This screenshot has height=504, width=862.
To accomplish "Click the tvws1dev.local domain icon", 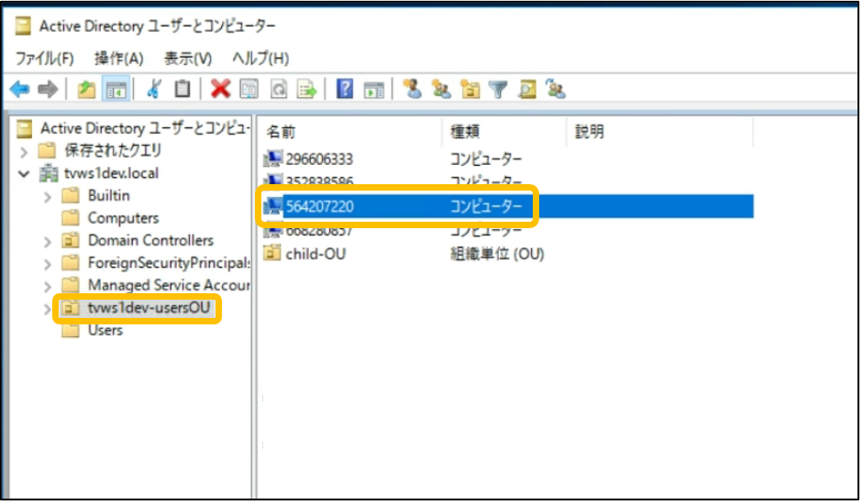I will pyautogui.click(x=49, y=173).
